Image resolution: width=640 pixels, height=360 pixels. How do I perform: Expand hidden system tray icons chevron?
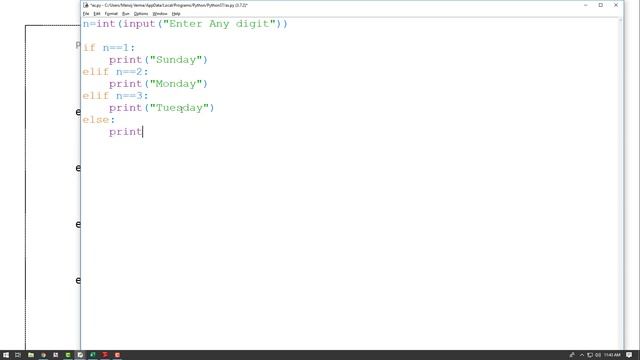click(582, 355)
